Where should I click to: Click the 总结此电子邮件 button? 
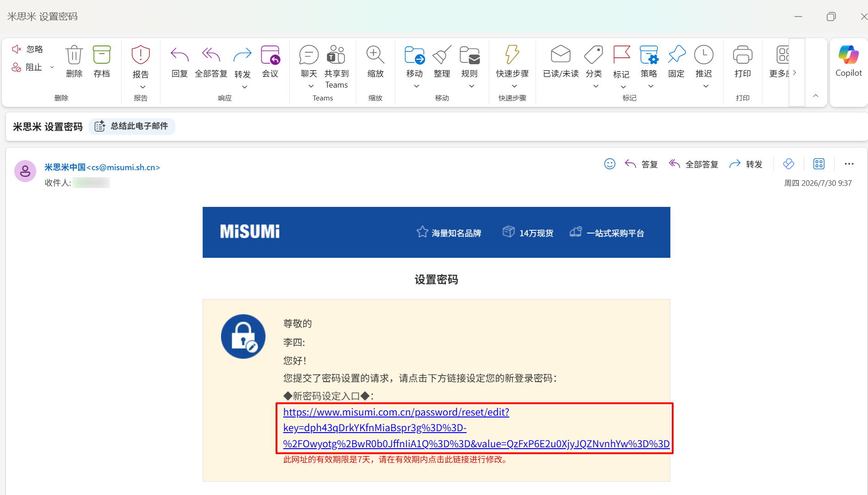click(132, 126)
